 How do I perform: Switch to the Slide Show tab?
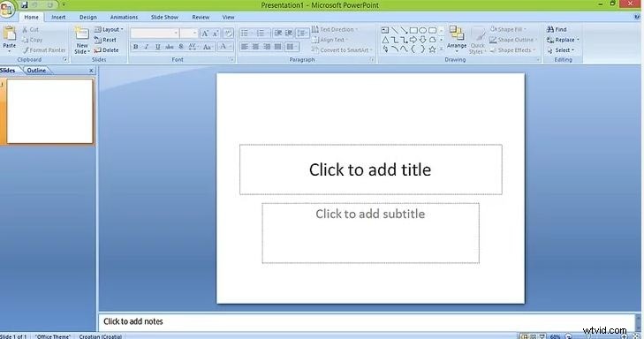[x=164, y=18]
